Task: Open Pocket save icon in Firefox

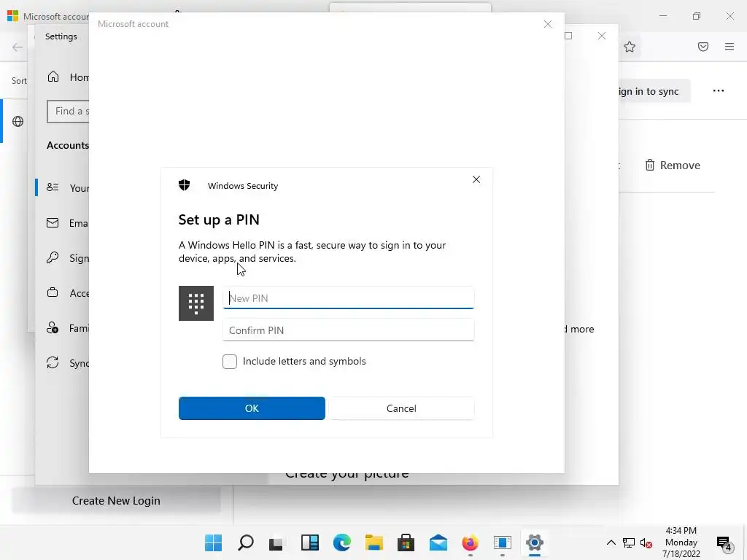Action: tap(703, 47)
